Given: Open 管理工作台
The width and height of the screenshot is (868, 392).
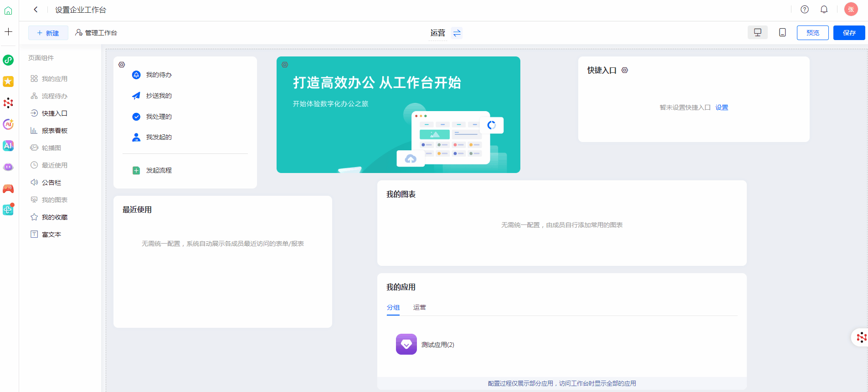Looking at the screenshot, I should pyautogui.click(x=96, y=33).
